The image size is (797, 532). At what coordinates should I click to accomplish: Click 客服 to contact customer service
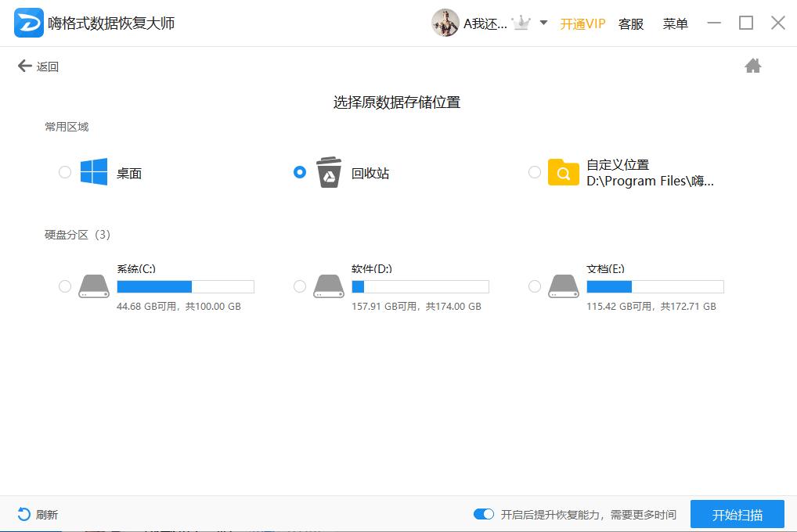pos(631,23)
